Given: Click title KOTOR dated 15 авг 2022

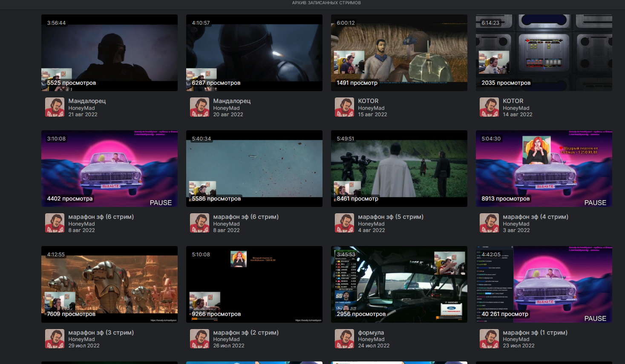Looking at the screenshot, I should click(x=368, y=101).
